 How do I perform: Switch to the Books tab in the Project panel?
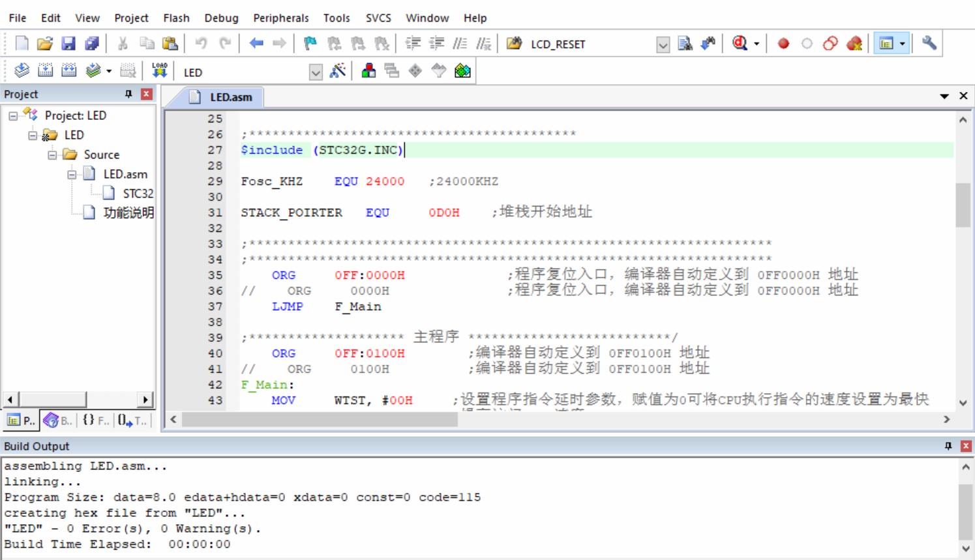click(58, 420)
